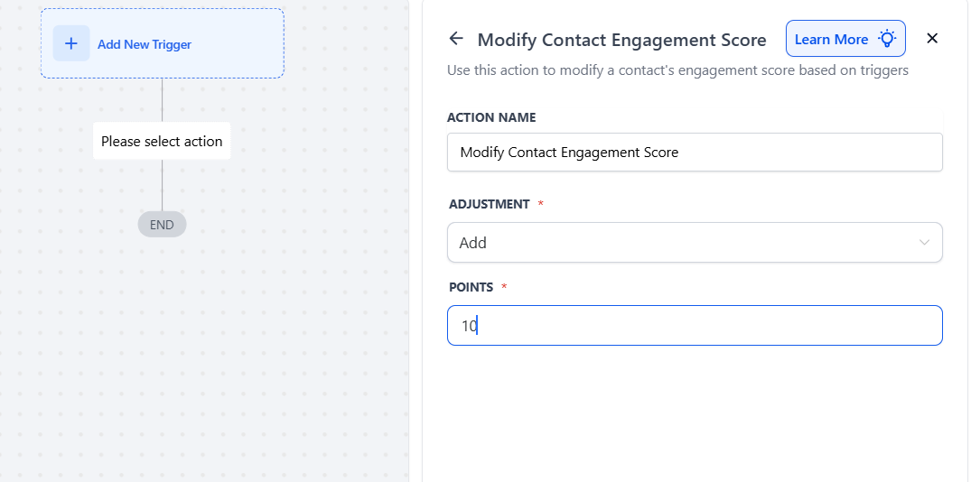The width and height of the screenshot is (980, 482).
Task: Click the POINTS field label
Action: [471, 287]
